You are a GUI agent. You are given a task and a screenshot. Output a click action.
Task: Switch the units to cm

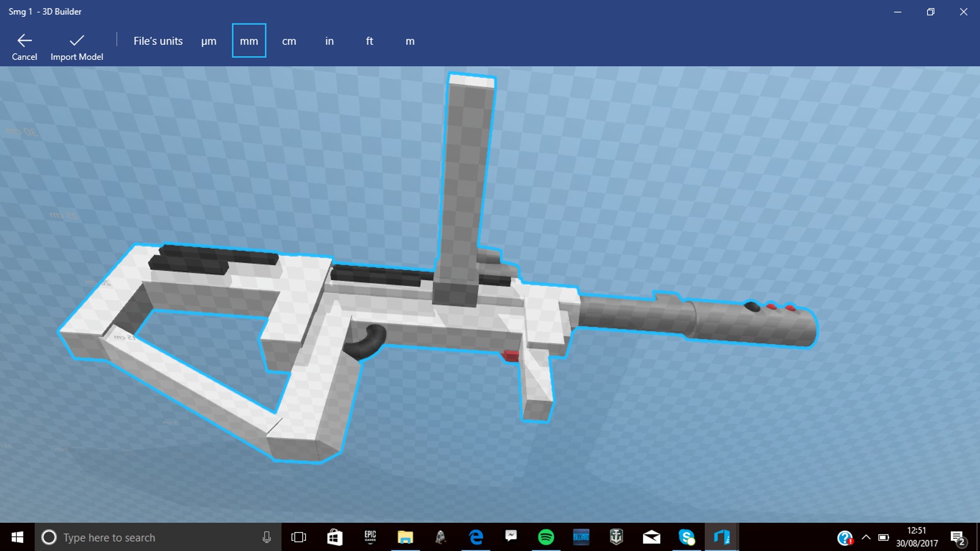pos(289,41)
